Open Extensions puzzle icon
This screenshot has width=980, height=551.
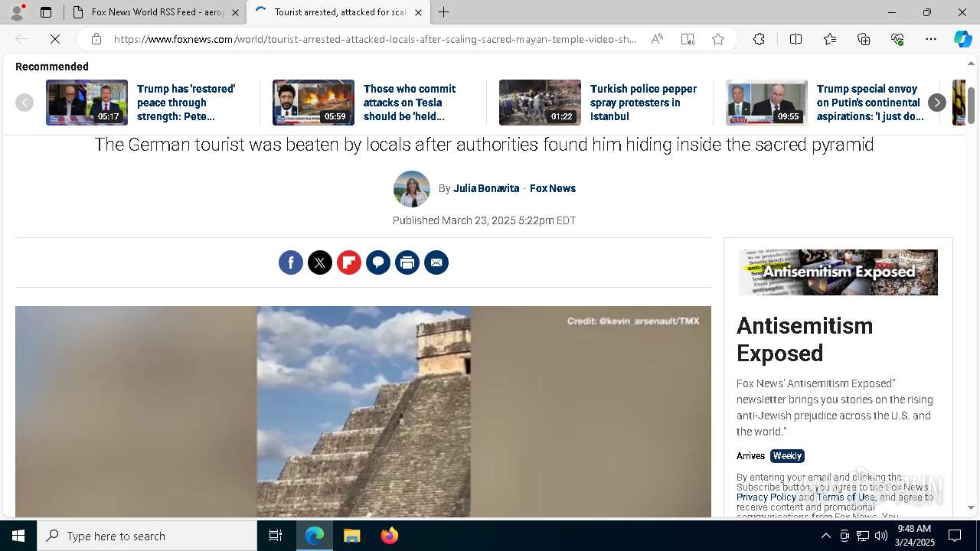(x=759, y=39)
